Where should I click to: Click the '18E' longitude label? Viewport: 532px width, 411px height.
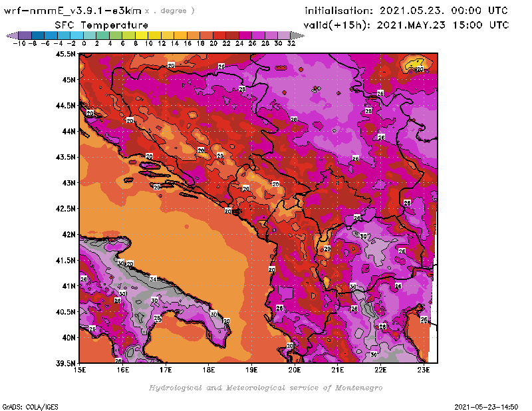(209, 370)
